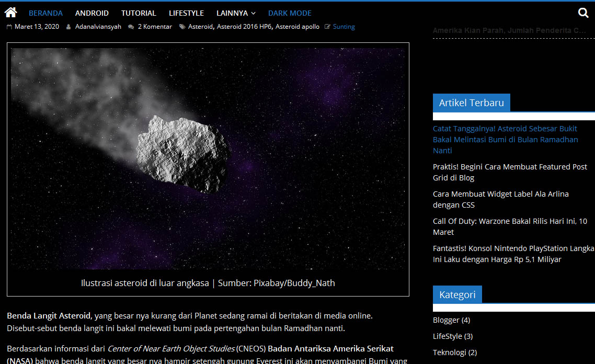Expand the LAINNYA dropdown chevron
This screenshot has height=364, width=595.
pos(254,13)
